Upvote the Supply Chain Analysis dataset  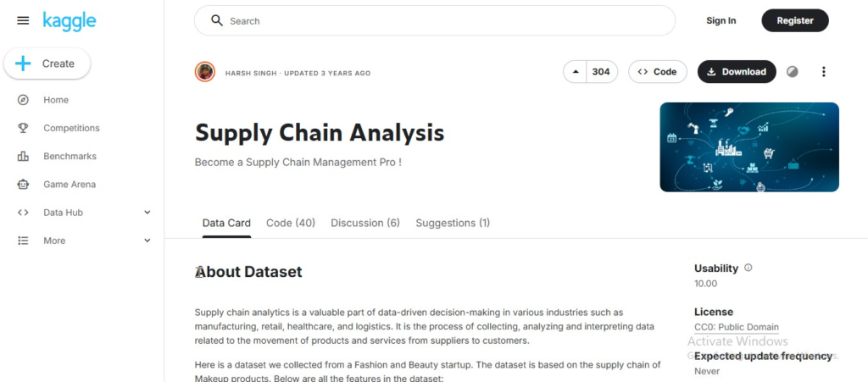576,72
